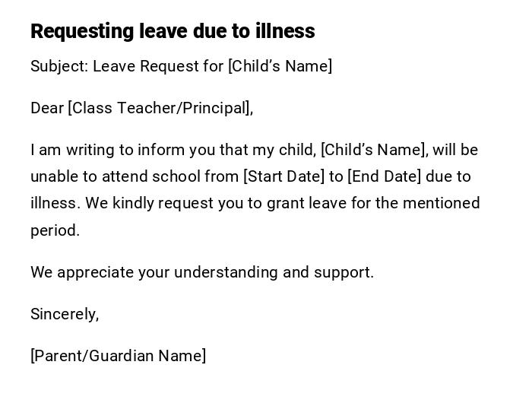The image size is (532, 403).
Task: Click the heading "Requesting leave due to illness"
Action: pyautogui.click(x=173, y=31)
